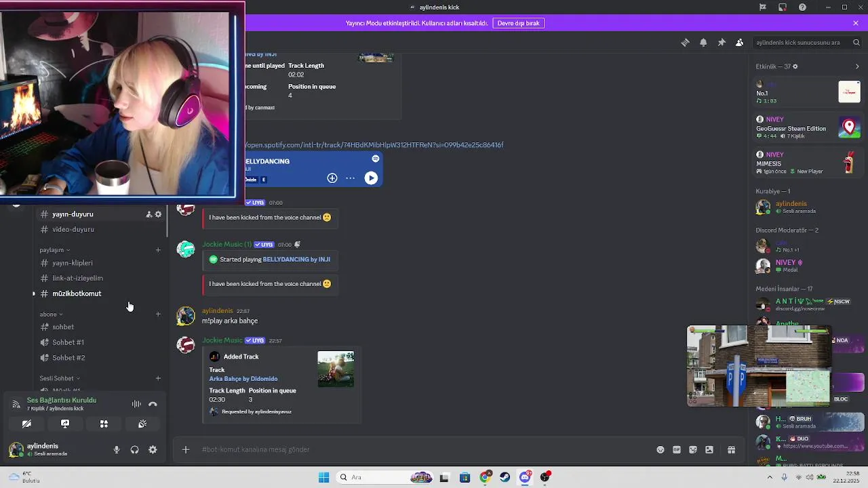Open aylindenis in Kurabiye member list
The image size is (868, 488).
point(808,207)
